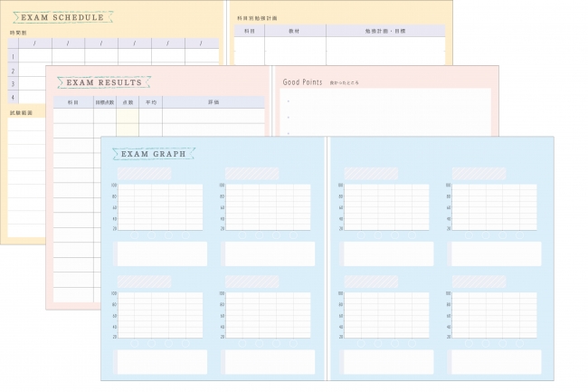Select the Good Points heading
588x392 pixels.
(x=303, y=82)
